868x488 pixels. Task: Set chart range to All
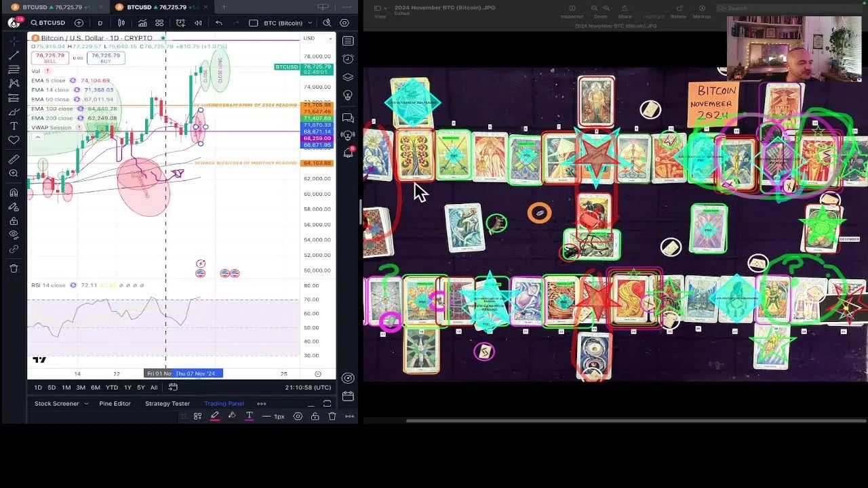pyautogui.click(x=154, y=388)
